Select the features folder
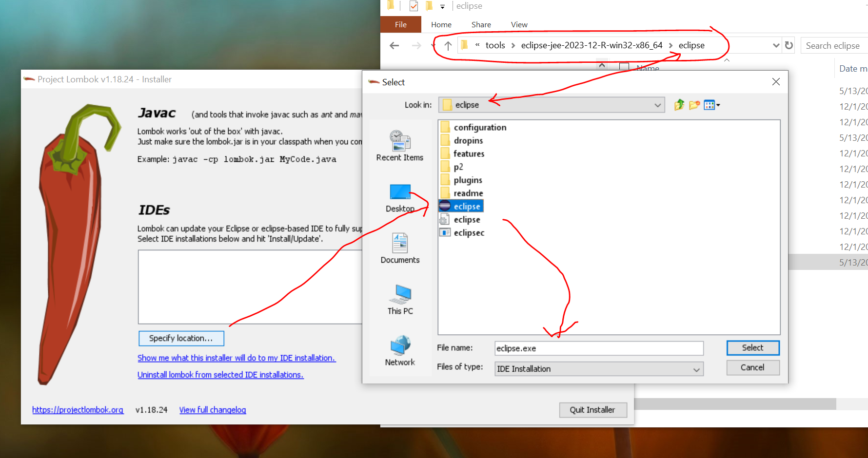This screenshot has height=458, width=868. click(x=462, y=153)
